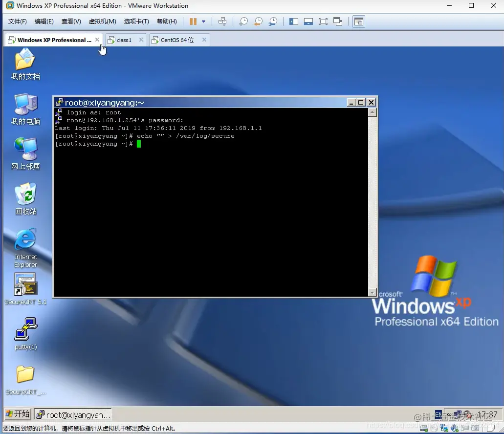Take a snapshot of this virtual machine

tap(243, 22)
